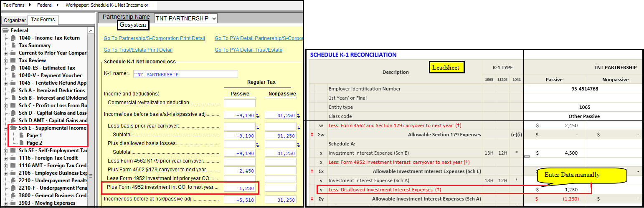Expand the Sch D Capital Gains node

pos(5,113)
